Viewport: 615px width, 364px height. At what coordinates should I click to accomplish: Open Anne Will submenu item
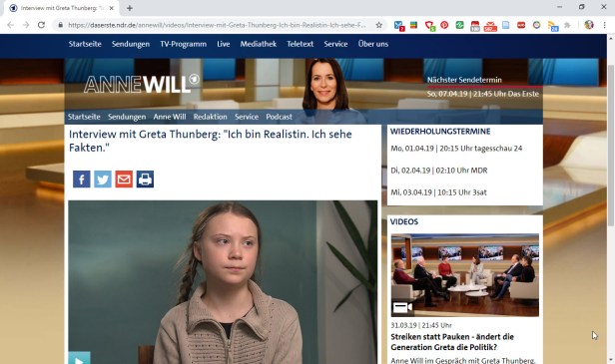(170, 117)
